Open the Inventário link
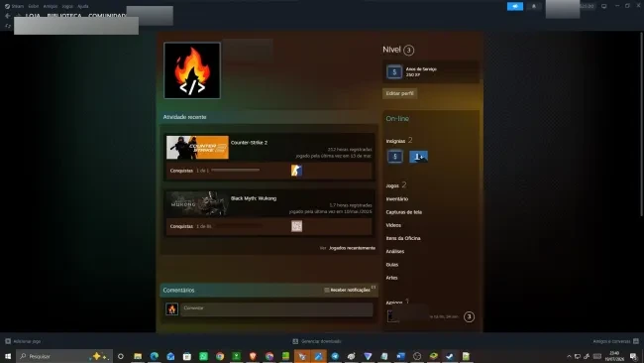 [x=396, y=199]
